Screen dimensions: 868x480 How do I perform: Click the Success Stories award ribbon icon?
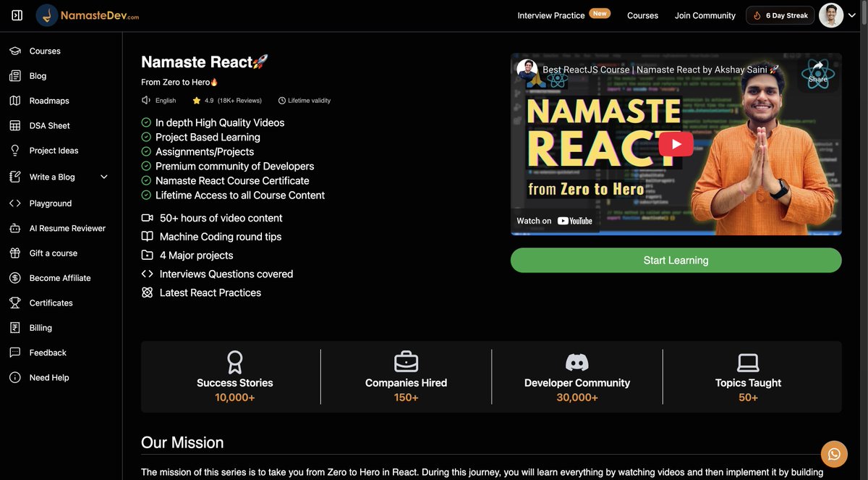click(235, 362)
